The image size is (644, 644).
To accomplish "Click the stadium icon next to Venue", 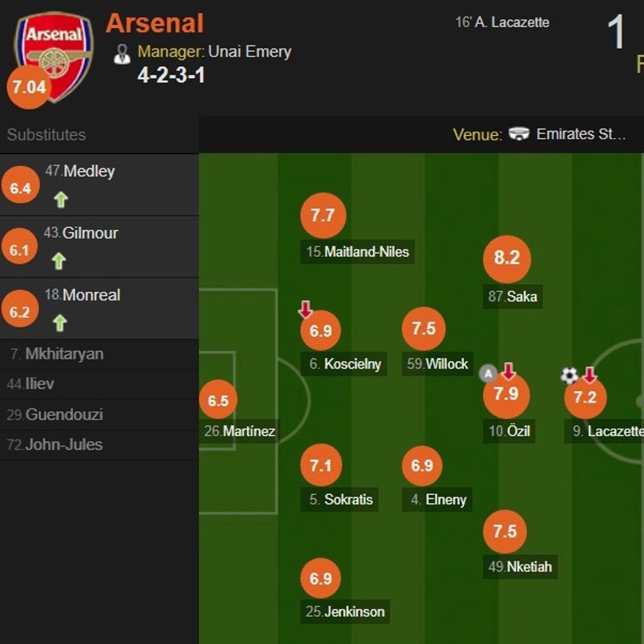I will click(x=519, y=134).
